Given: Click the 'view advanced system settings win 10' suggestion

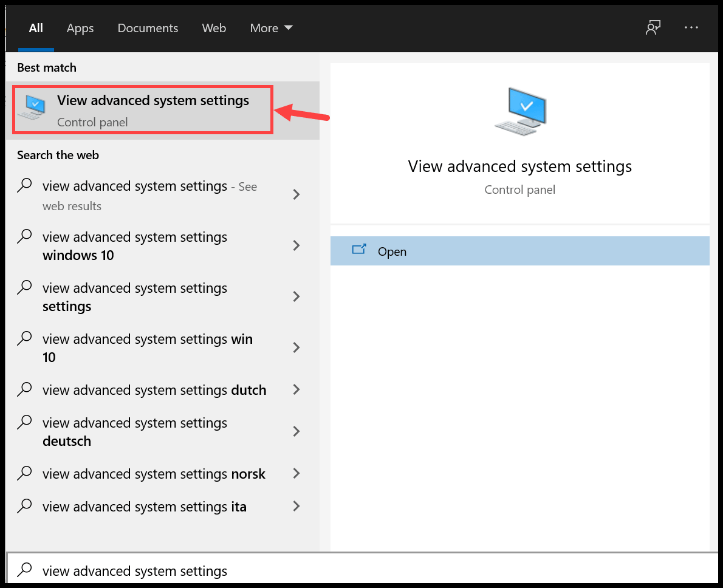Looking at the screenshot, I should click(x=147, y=347).
